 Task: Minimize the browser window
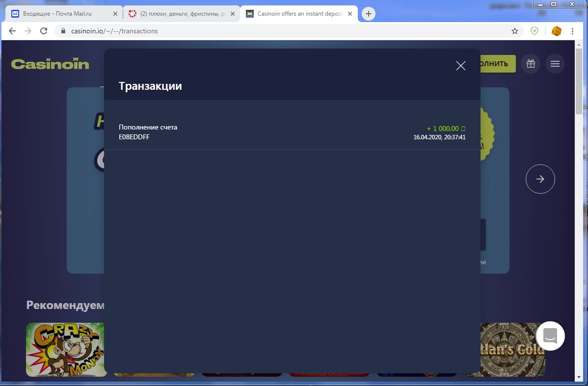(x=540, y=4)
